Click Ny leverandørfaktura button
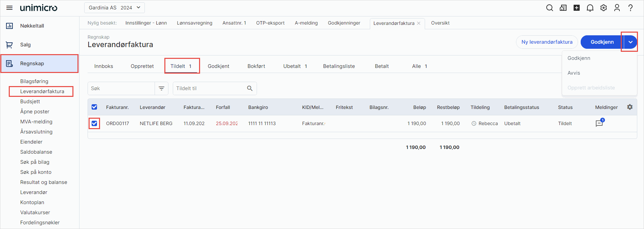644x229 pixels. [x=547, y=42]
